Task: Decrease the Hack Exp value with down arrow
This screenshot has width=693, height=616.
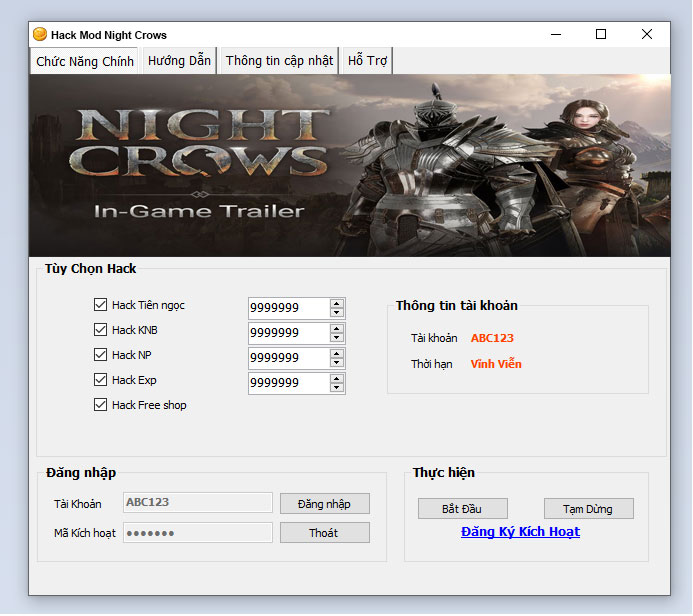Action: [x=337, y=388]
